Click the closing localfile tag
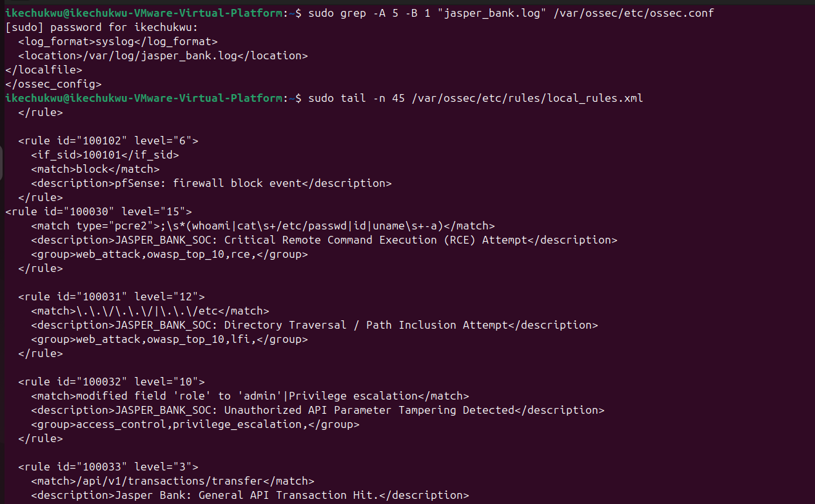This screenshot has width=815, height=504. 44,70
